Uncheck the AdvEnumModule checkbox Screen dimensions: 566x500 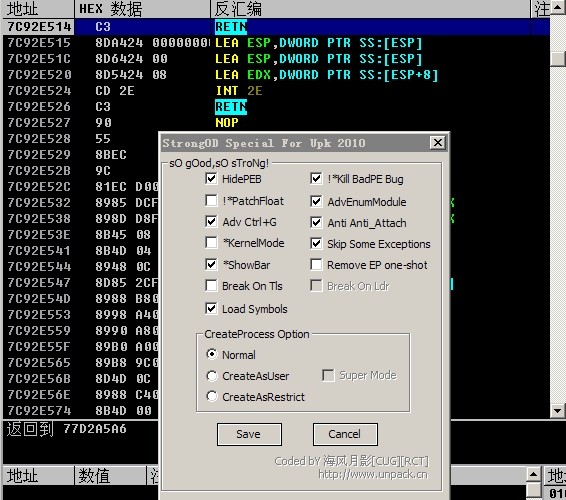pyautogui.click(x=316, y=201)
